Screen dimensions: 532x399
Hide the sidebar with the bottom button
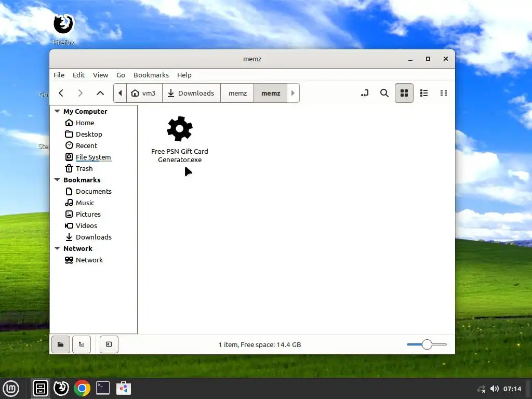coord(109,344)
